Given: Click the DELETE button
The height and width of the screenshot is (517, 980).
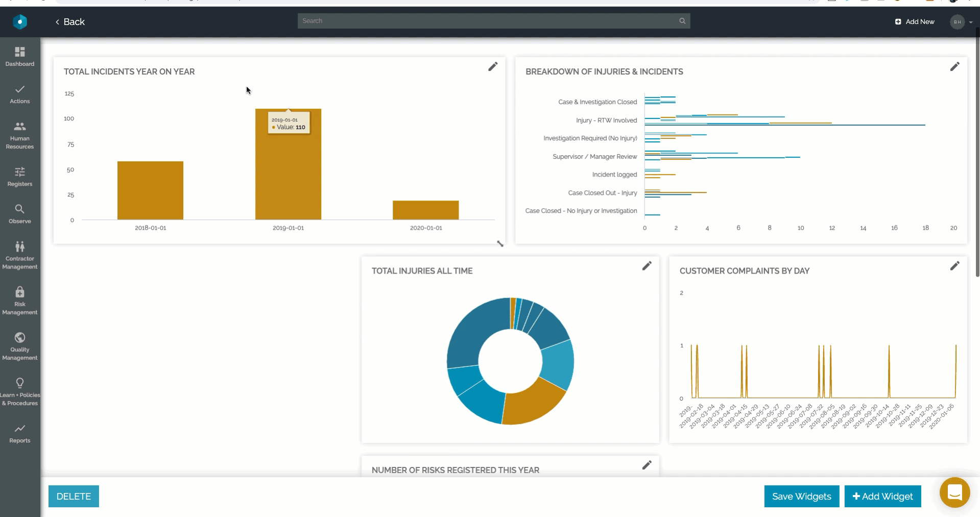Looking at the screenshot, I should pyautogui.click(x=74, y=496).
